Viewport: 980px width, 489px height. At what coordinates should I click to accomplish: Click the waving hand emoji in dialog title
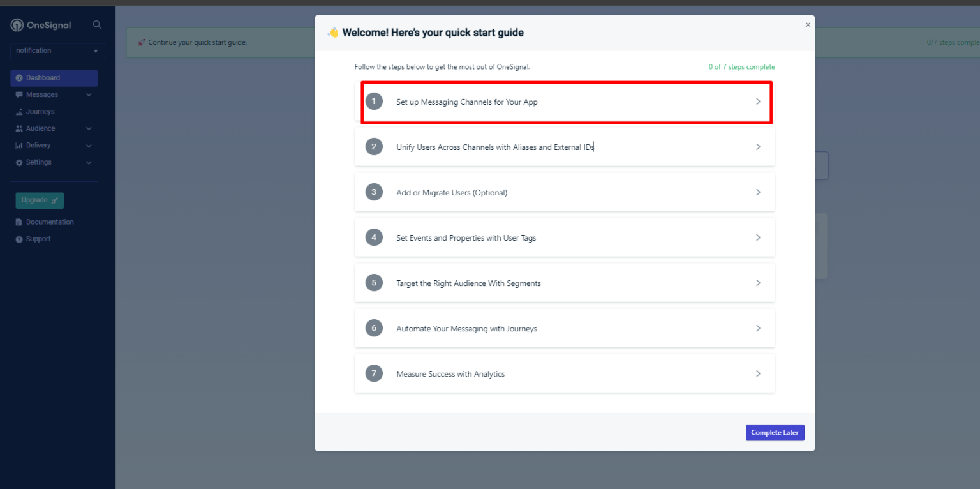333,33
